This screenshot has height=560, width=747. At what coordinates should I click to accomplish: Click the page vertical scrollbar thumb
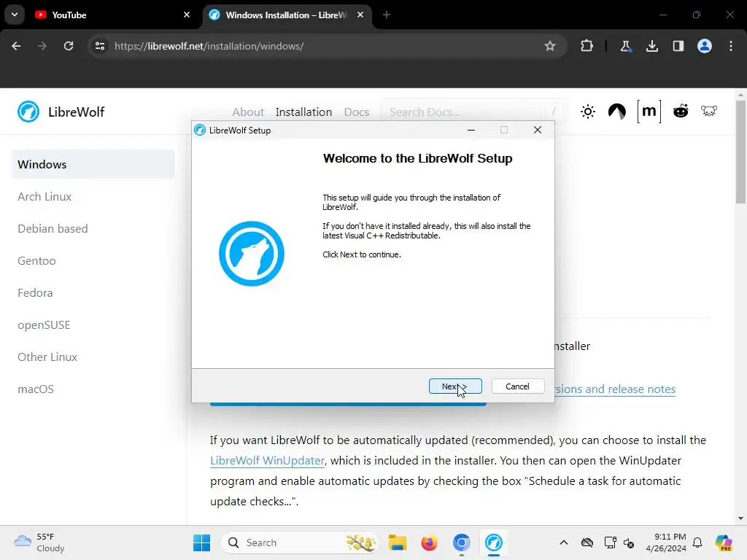point(741,152)
